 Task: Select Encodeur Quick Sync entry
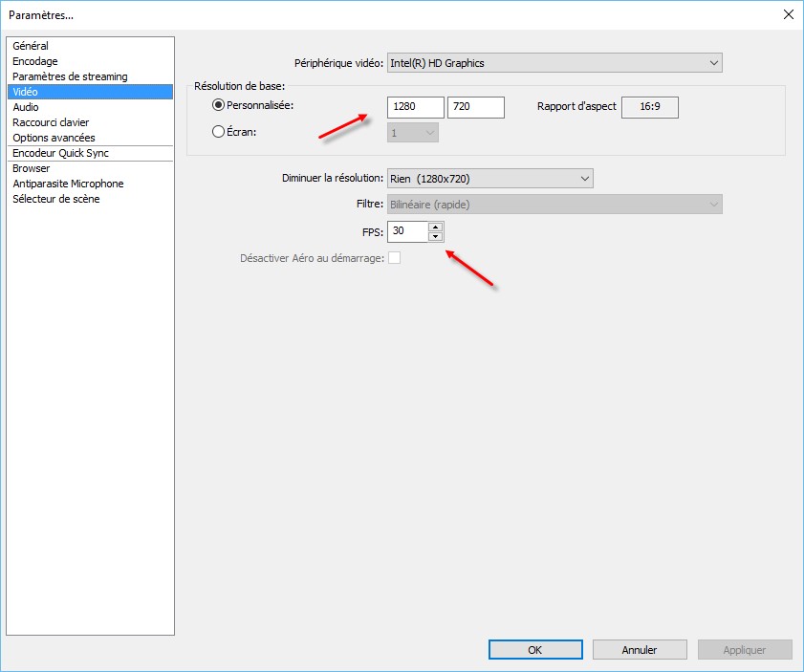point(60,153)
